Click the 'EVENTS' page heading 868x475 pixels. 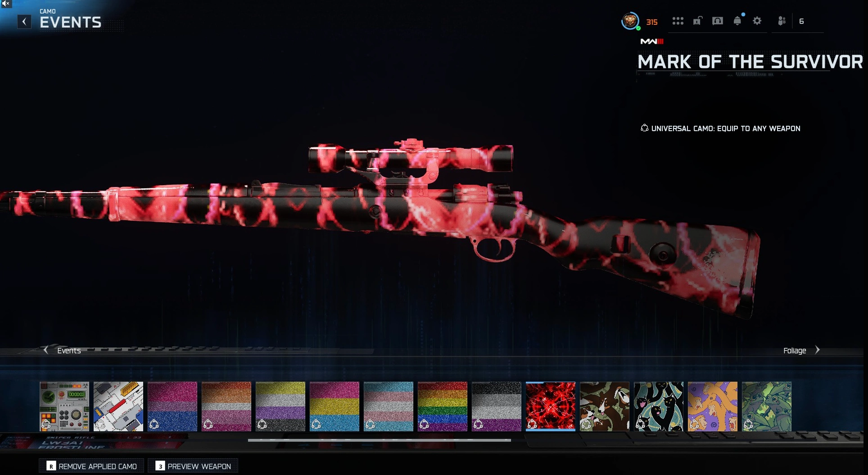click(71, 23)
